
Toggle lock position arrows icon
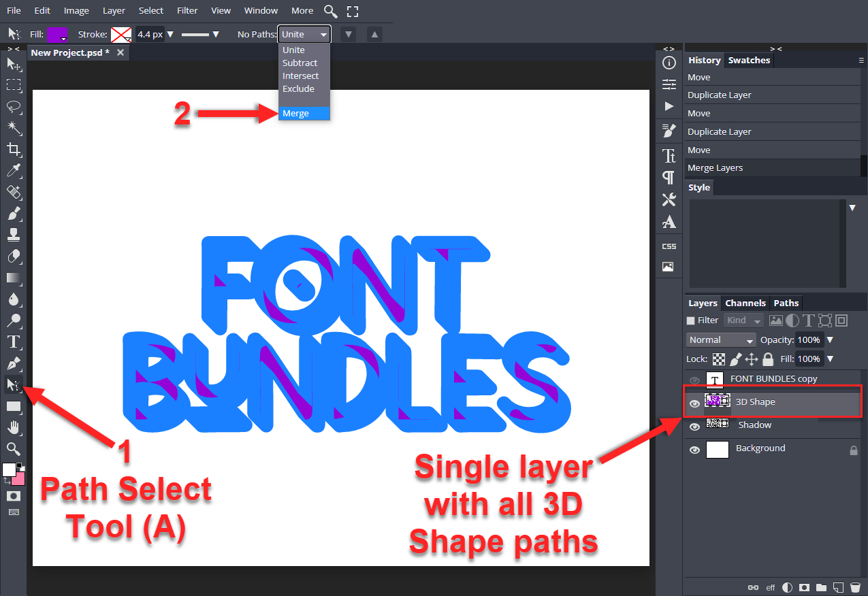tap(752, 359)
